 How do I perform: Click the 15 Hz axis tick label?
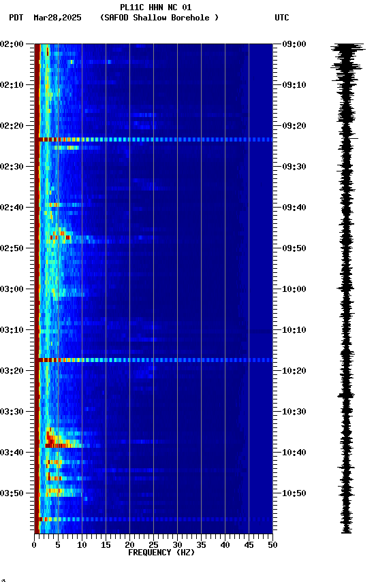106,545
